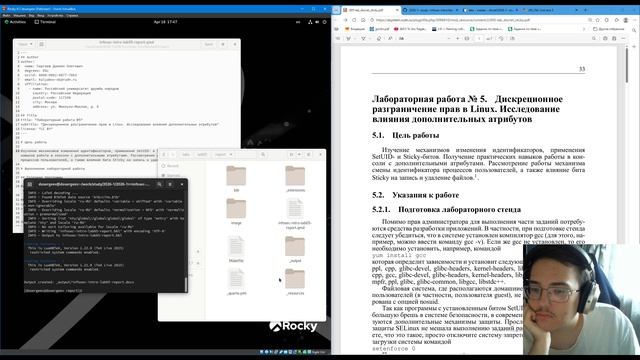Open the report path dropdown in Files
Screen dimensions: 640x360
[x=223, y=155]
